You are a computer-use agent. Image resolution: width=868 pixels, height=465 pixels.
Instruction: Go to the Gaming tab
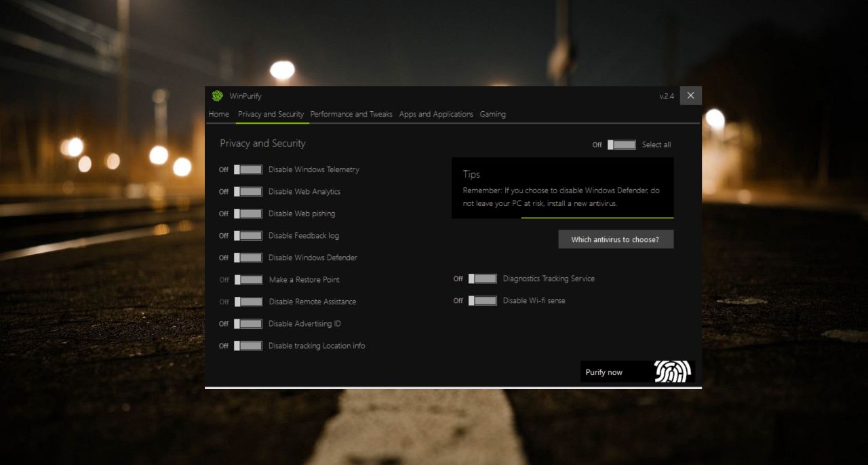493,114
